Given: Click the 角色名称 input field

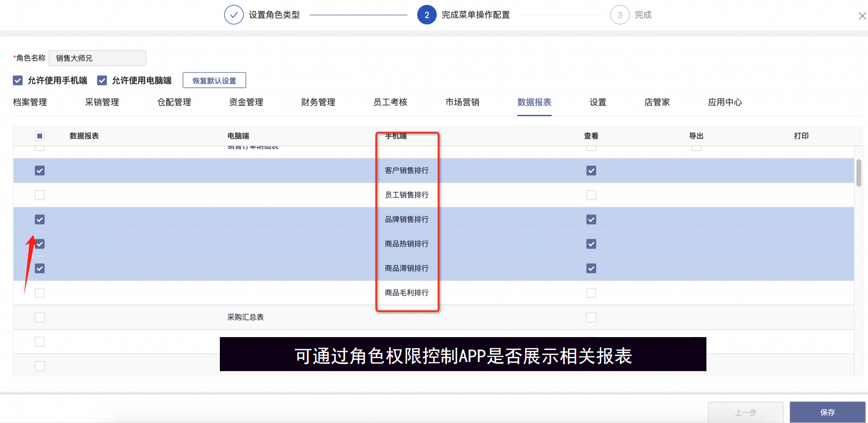Looking at the screenshot, I should coord(97,58).
